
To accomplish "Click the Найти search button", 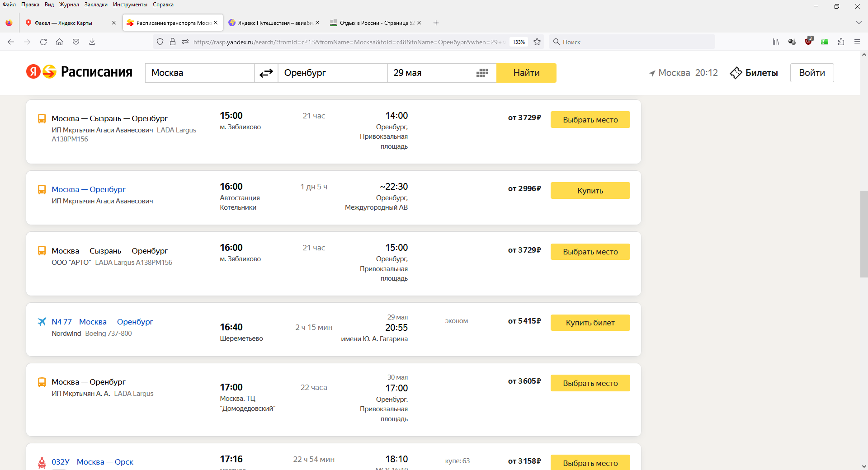I will tap(526, 73).
